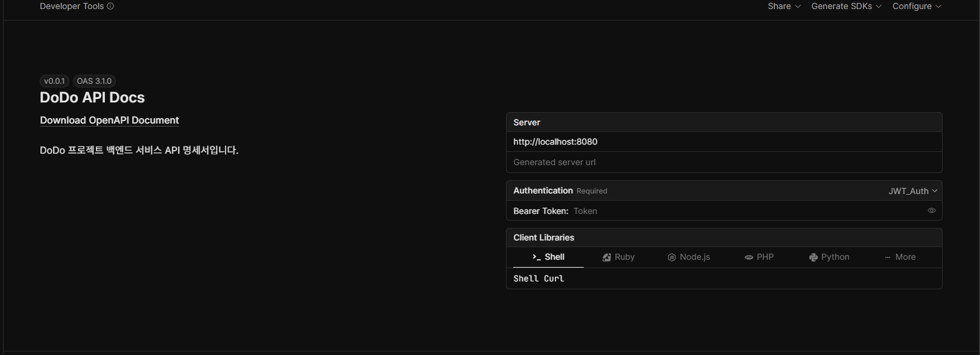
Task: Select the Ruby client library icon
Action: [x=607, y=257]
